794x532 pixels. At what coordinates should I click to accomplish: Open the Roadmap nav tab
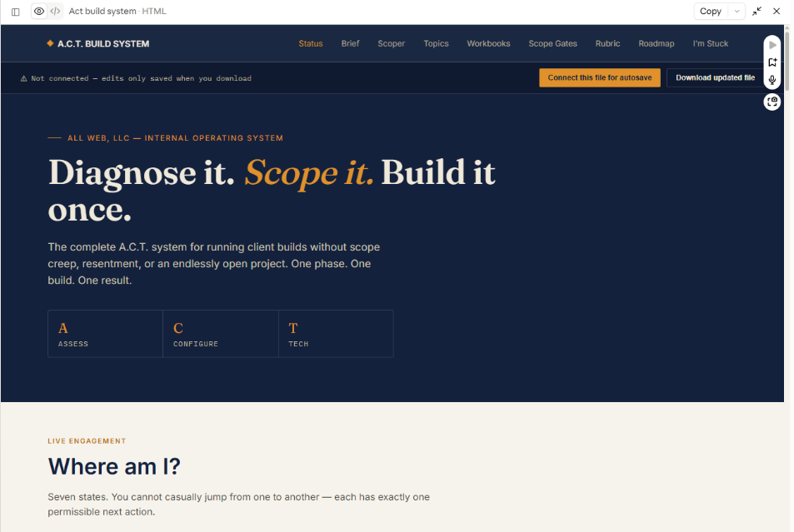(x=657, y=43)
